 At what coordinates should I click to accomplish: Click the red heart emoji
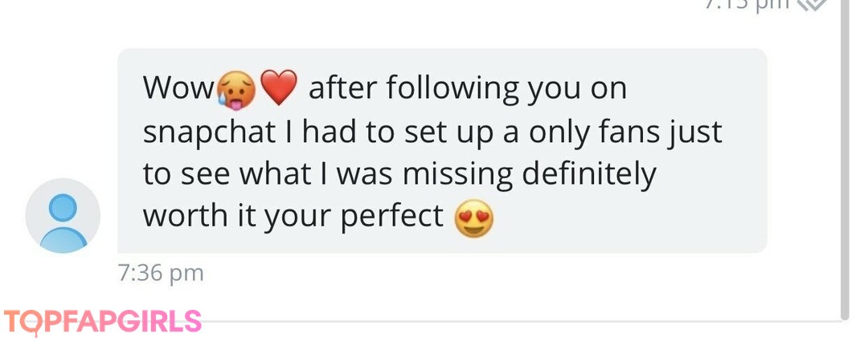click(280, 88)
